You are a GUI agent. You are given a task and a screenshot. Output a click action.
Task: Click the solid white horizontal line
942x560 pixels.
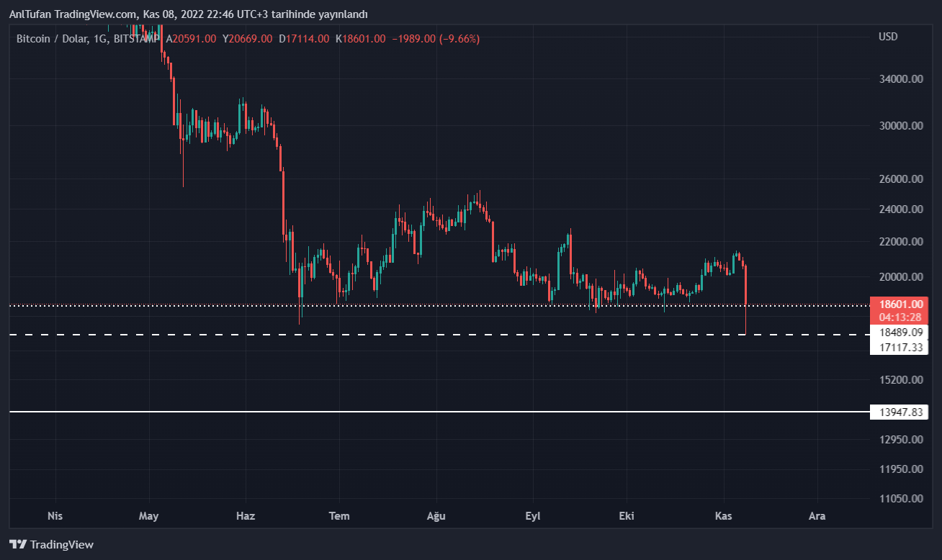point(432,412)
